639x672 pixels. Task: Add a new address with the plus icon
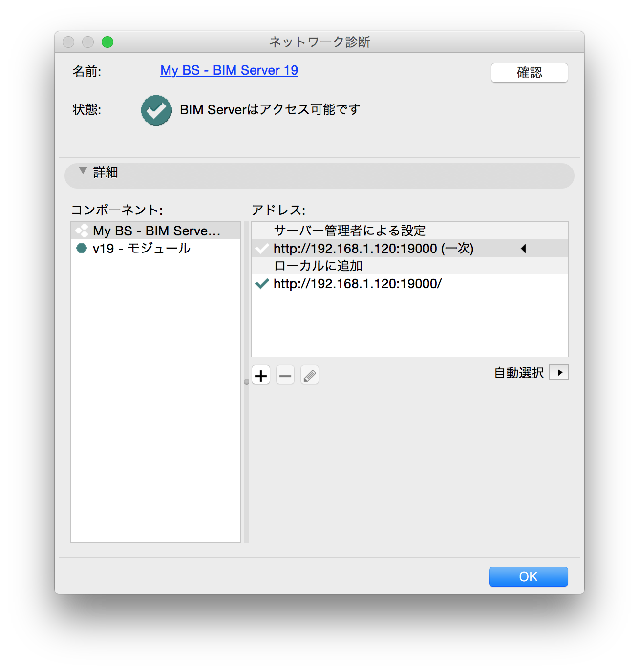click(x=261, y=375)
